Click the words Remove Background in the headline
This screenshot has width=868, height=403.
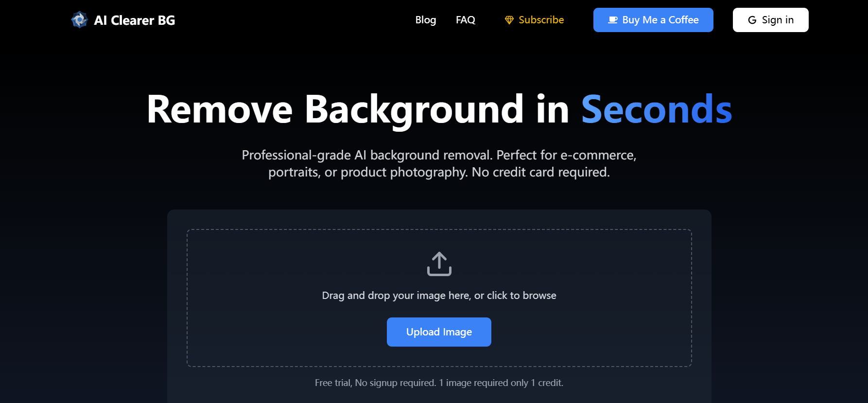(x=335, y=110)
